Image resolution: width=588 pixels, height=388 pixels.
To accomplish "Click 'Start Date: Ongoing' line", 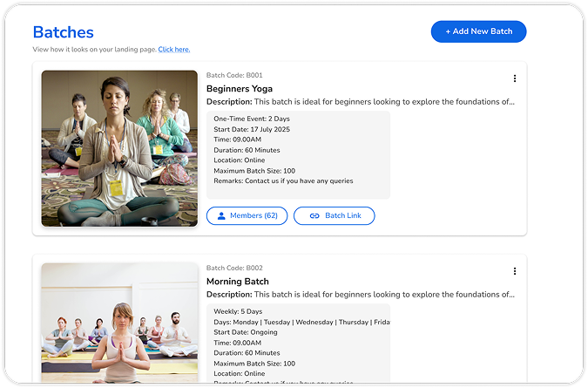I will pyautogui.click(x=246, y=332).
